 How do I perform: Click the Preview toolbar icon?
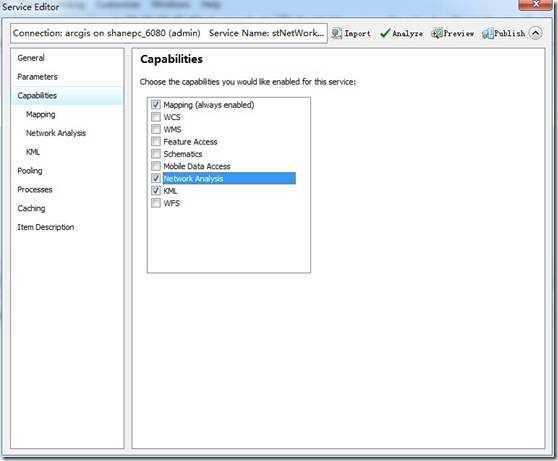pyautogui.click(x=436, y=33)
